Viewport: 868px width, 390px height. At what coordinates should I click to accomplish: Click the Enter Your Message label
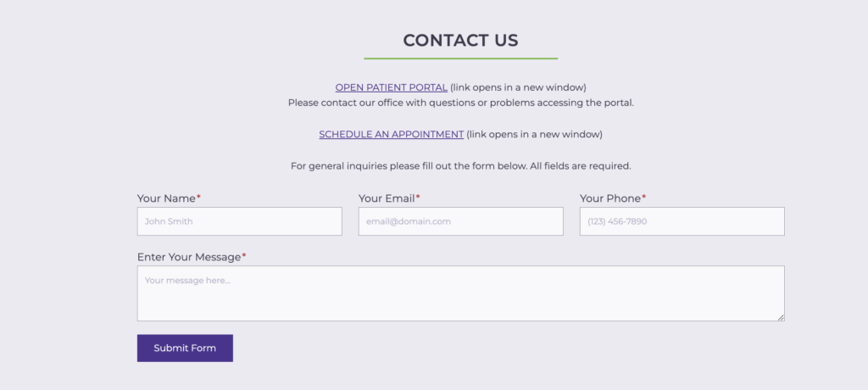click(189, 257)
